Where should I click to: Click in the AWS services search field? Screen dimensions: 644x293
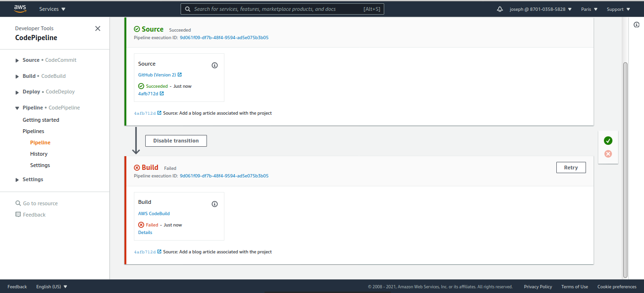click(278, 9)
